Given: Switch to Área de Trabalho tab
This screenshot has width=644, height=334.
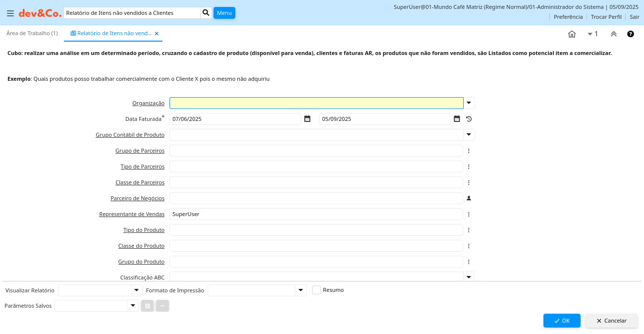Looking at the screenshot, I should click(x=32, y=33).
